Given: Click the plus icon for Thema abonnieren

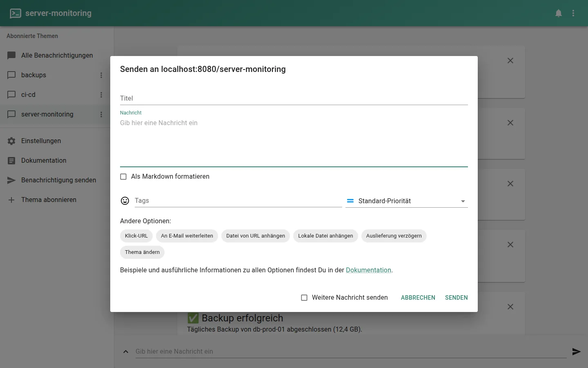Looking at the screenshot, I should pos(11,200).
